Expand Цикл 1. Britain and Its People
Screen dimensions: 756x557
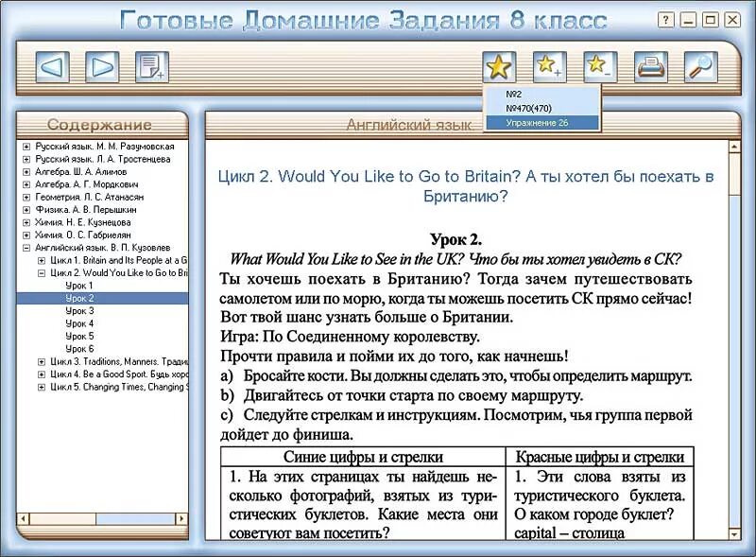coord(42,260)
